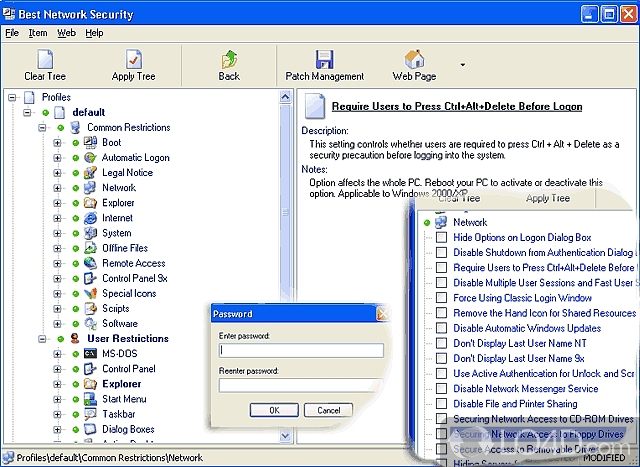Expand the Boot node

(57, 142)
